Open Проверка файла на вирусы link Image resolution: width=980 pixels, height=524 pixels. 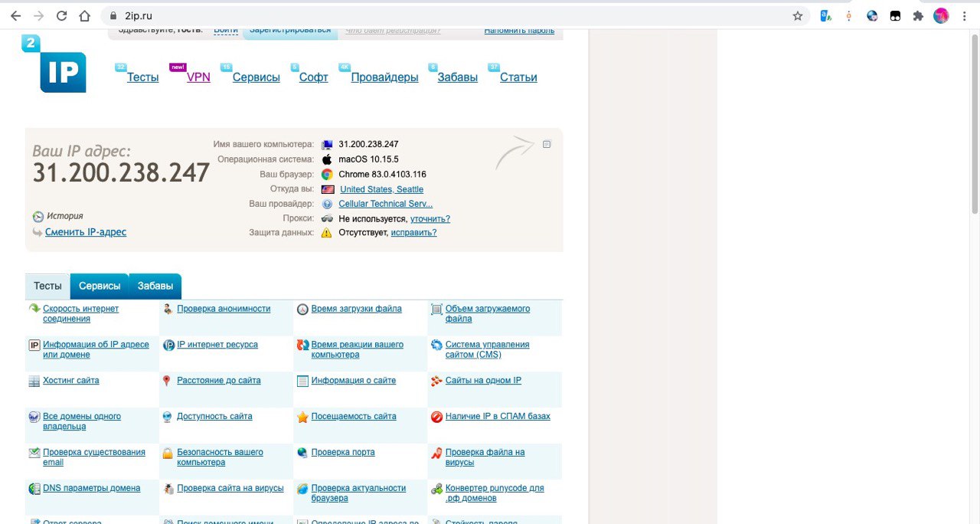[485, 457]
